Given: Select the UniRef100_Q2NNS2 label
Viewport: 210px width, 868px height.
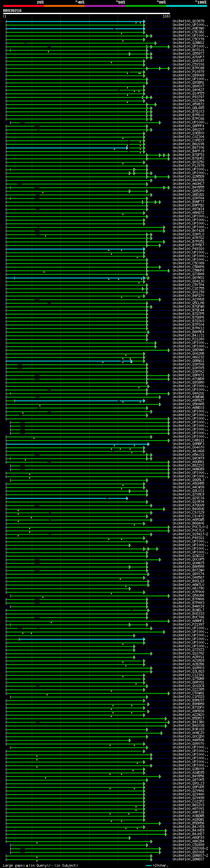Looking at the screenshot, I should (x=188, y=43).
